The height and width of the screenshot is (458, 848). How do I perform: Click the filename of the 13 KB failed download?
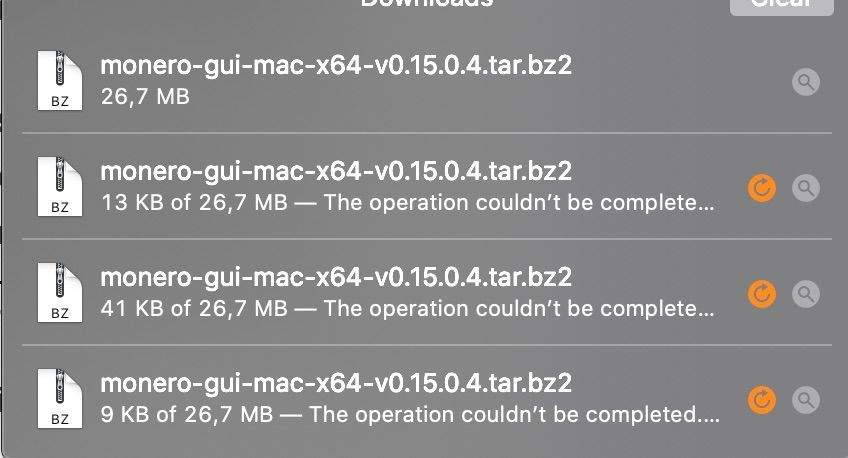coord(336,171)
